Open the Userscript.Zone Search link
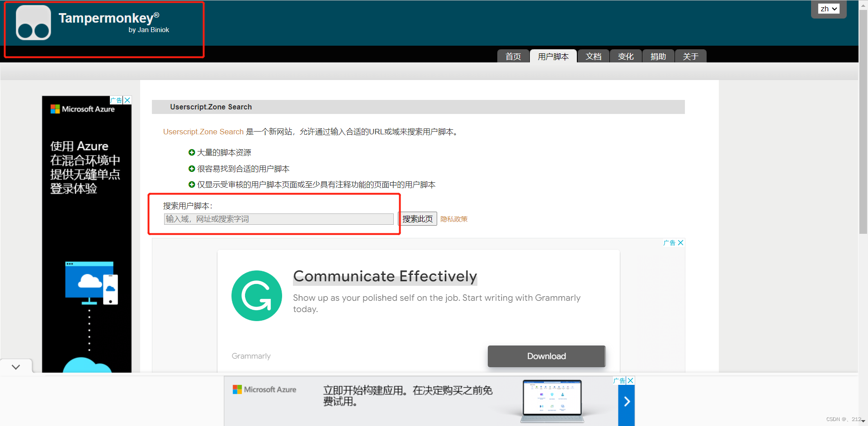The width and height of the screenshot is (868, 426). pyautogui.click(x=203, y=132)
